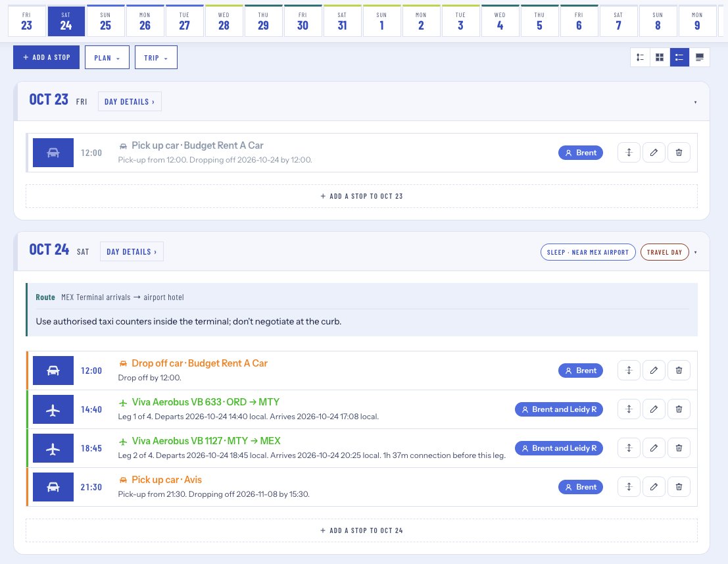This screenshot has height=564, width=728.
Task: Edit the Pick up car Avis stop
Action: pyautogui.click(x=654, y=487)
